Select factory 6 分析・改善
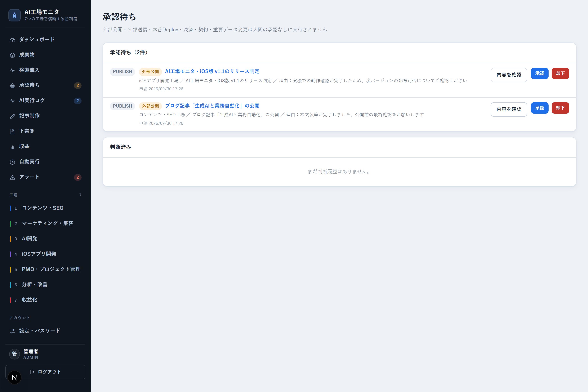The width and height of the screenshot is (588, 392). click(45, 284)
